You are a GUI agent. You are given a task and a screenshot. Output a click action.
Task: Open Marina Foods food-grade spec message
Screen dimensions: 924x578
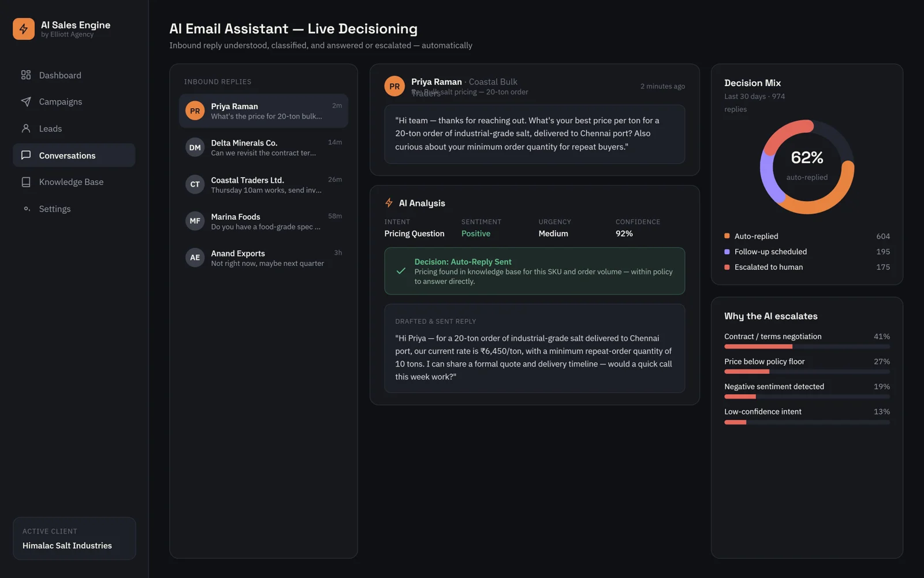tap(263, 221)
